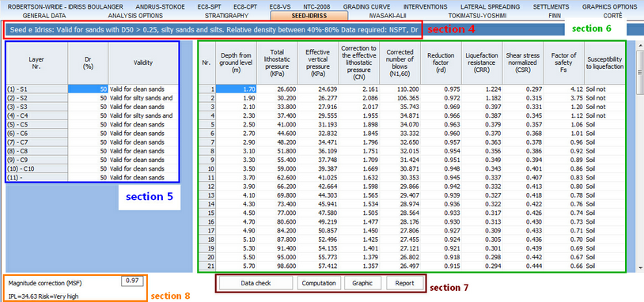Edit the Magnitude correction MSF value field
Screen dimensions: 644x302
pyautogui.click(x=132, y=281)
